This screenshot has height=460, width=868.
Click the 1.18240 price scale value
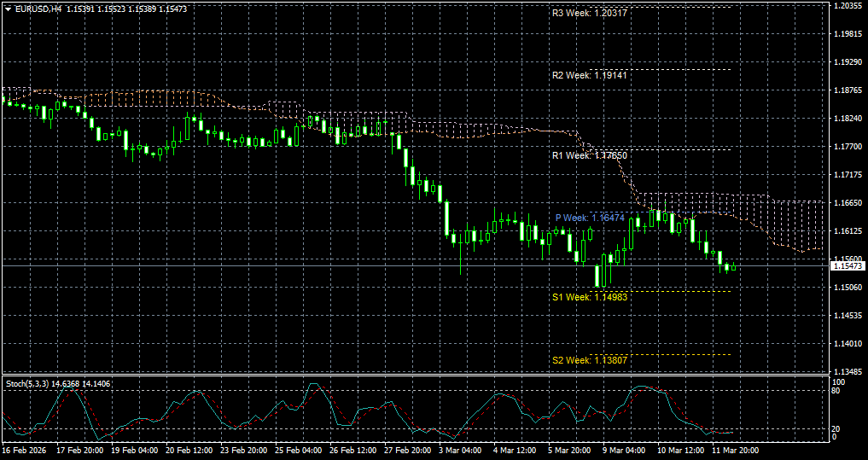(x=848, y=119)
